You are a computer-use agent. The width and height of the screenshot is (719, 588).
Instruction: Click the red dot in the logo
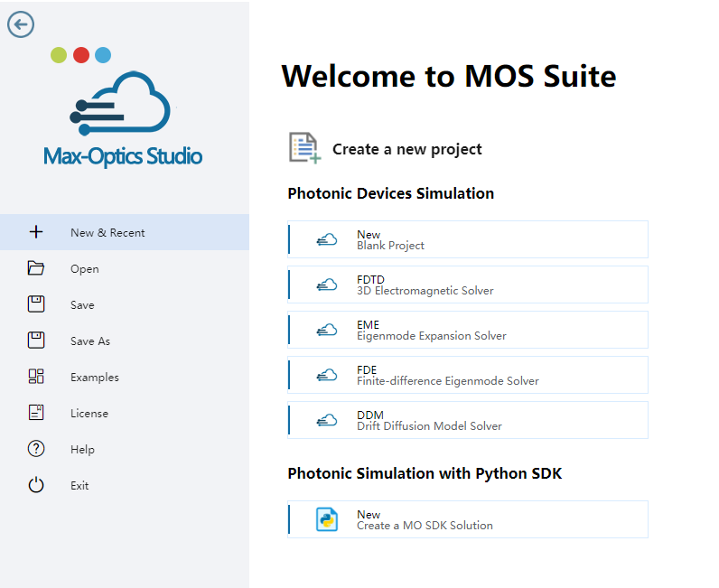(x=81, y=55)
